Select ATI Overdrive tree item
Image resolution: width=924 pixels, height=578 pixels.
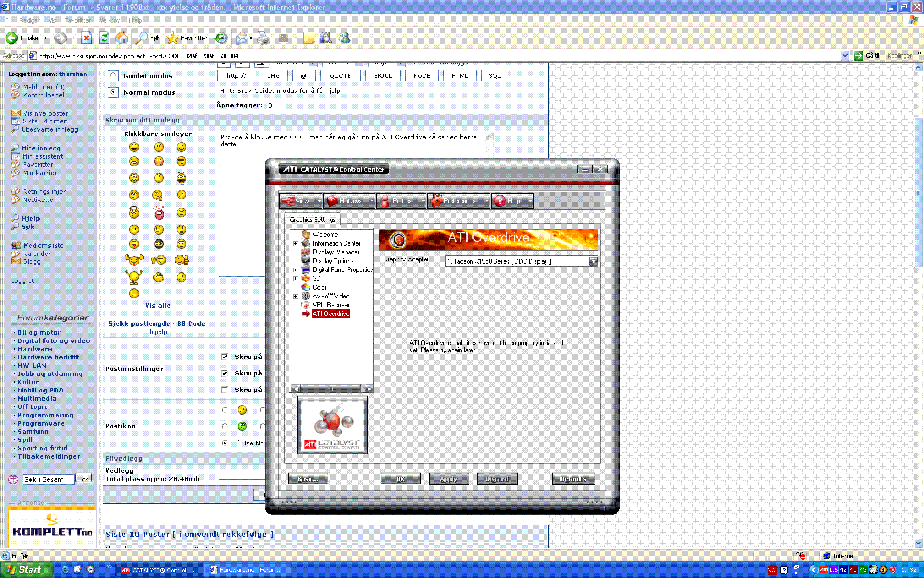pos(331,314)
